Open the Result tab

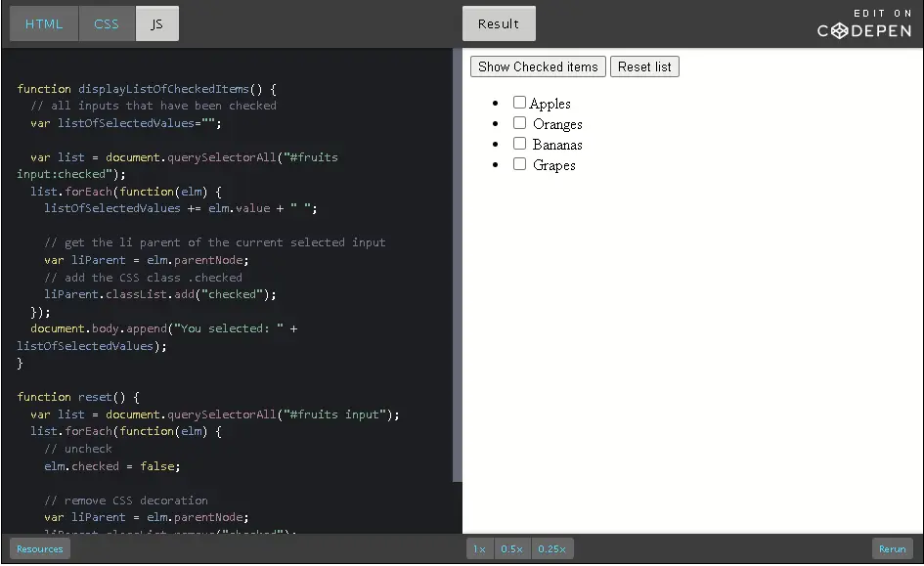(x=499, y=24)
